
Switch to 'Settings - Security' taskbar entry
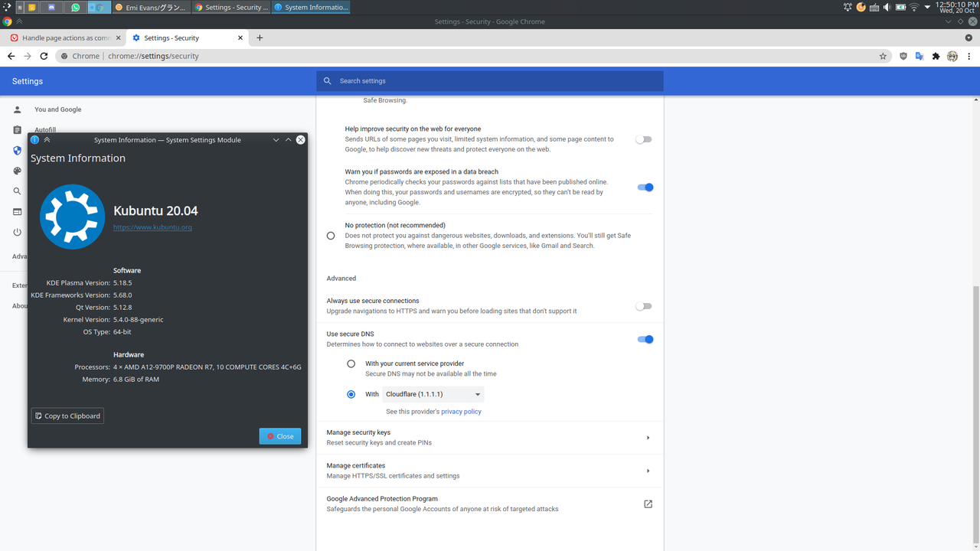(230, 7)
